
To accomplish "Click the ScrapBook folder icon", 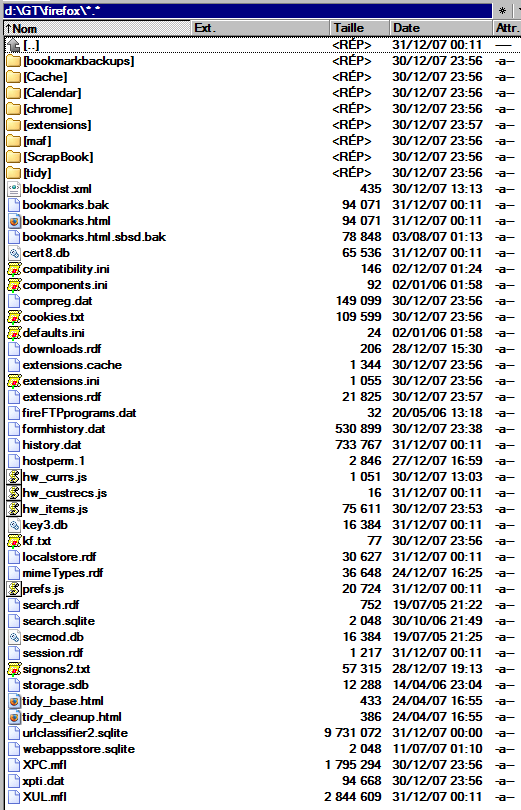I will pos(13,158).
